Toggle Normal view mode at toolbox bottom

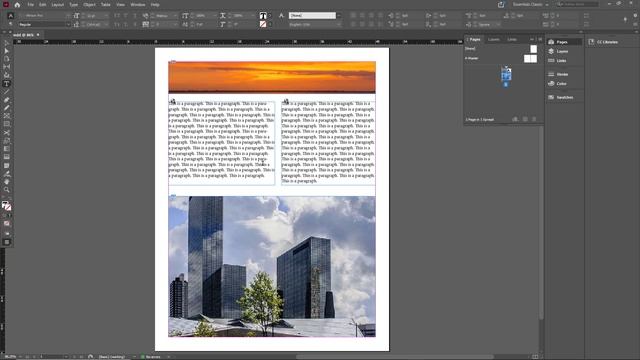tap(7, 242)
